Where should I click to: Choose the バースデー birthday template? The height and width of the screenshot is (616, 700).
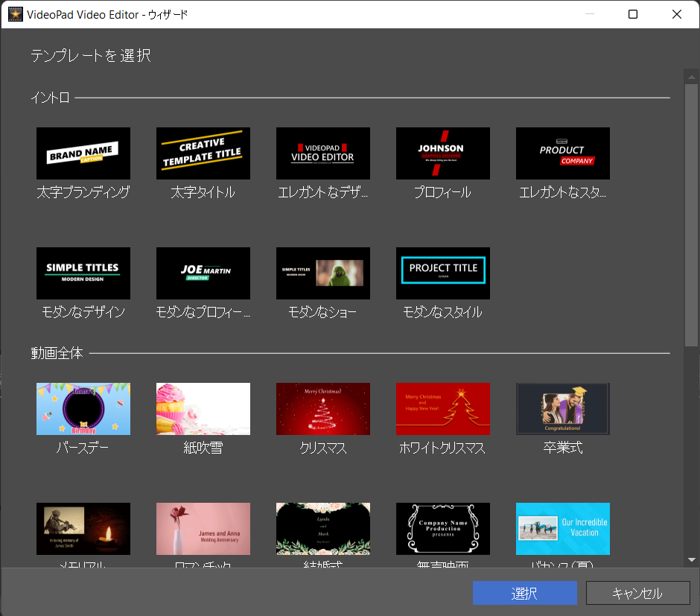click(x=83, y=409)
